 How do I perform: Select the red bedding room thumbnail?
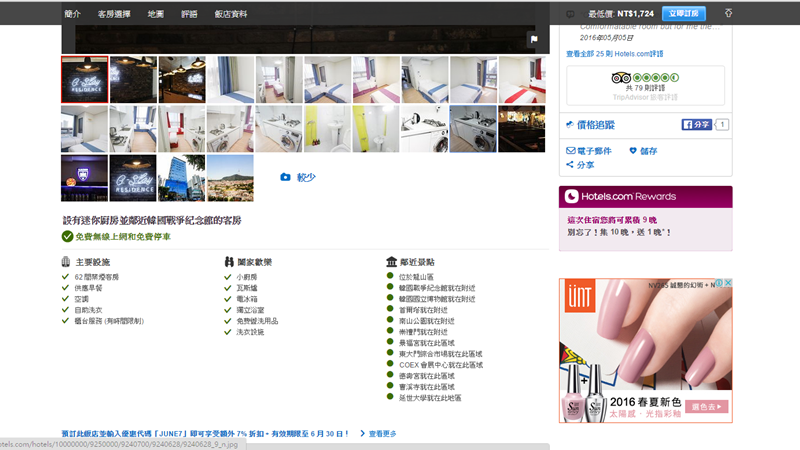click(x=522, y=80)
